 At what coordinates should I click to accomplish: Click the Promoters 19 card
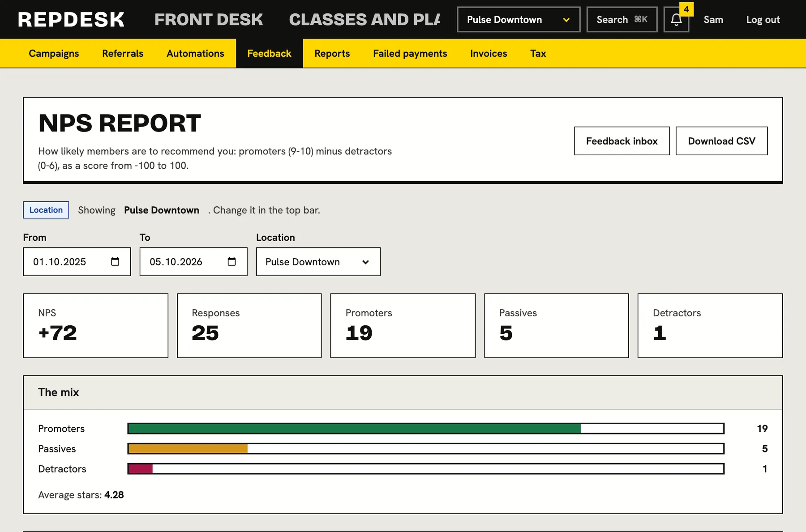[x=403, y=326]
